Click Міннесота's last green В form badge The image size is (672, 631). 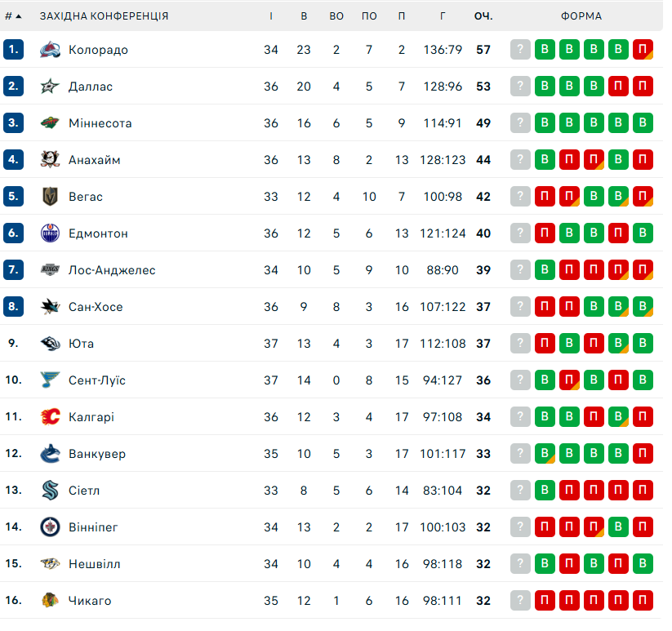coord(643,123)
